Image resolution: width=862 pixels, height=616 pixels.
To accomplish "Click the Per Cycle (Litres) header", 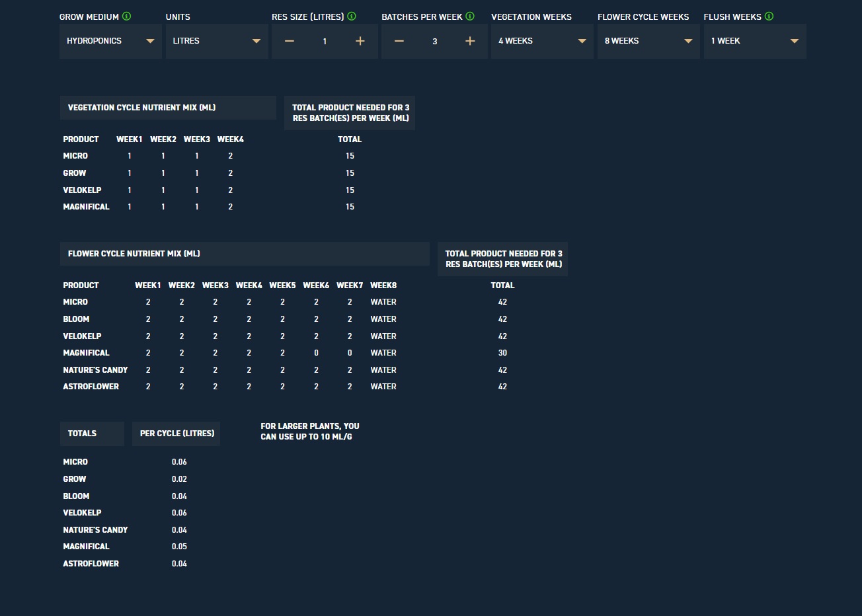I will (x=176, y=434).
